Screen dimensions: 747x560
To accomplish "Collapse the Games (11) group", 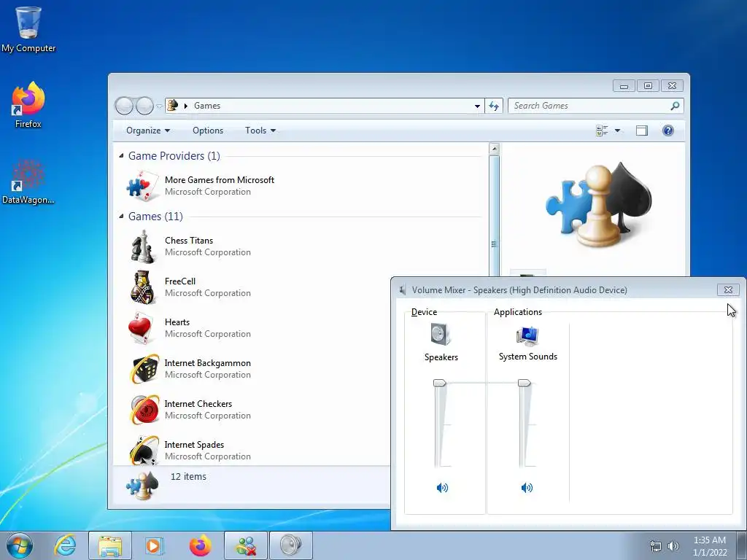I will point(121,216).
